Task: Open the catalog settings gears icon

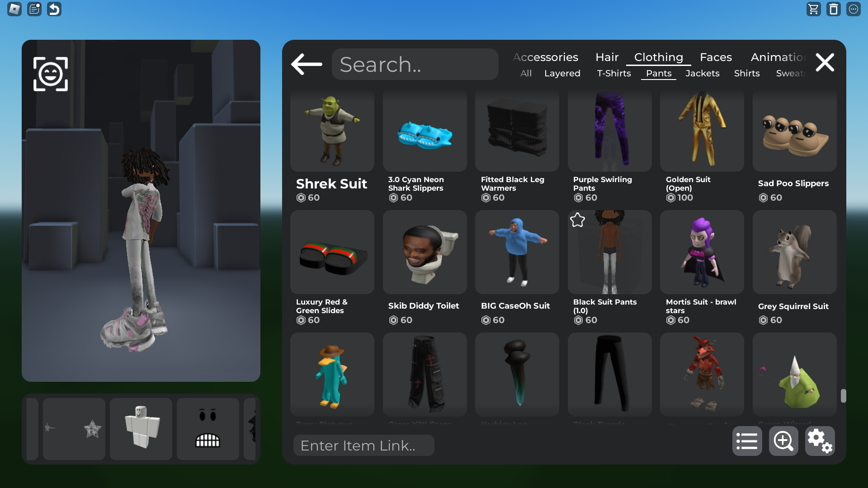Action: point(820,441)
